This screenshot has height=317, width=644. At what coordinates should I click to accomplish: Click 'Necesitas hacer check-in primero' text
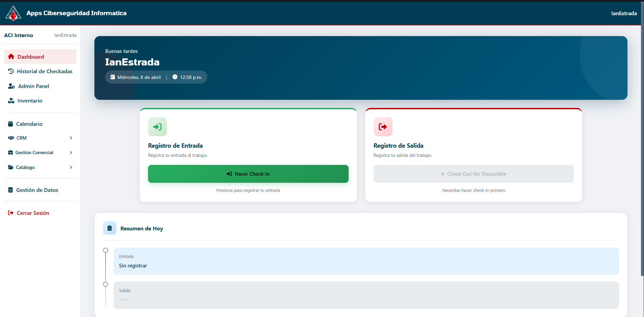pyautogui.click(x=473, y=191)
